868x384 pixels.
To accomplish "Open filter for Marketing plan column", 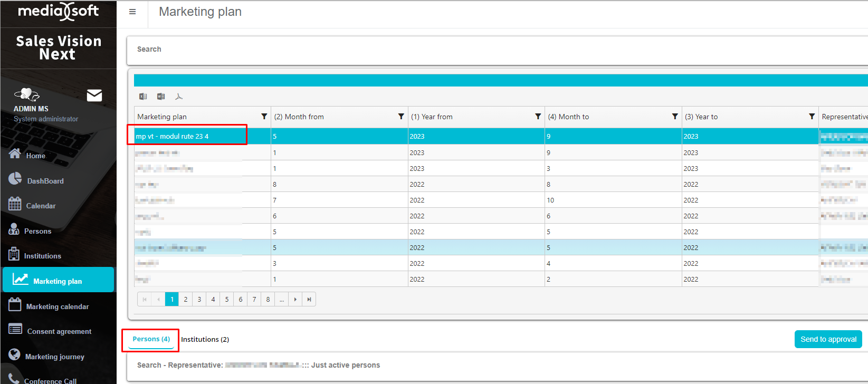I will point(264,117).
